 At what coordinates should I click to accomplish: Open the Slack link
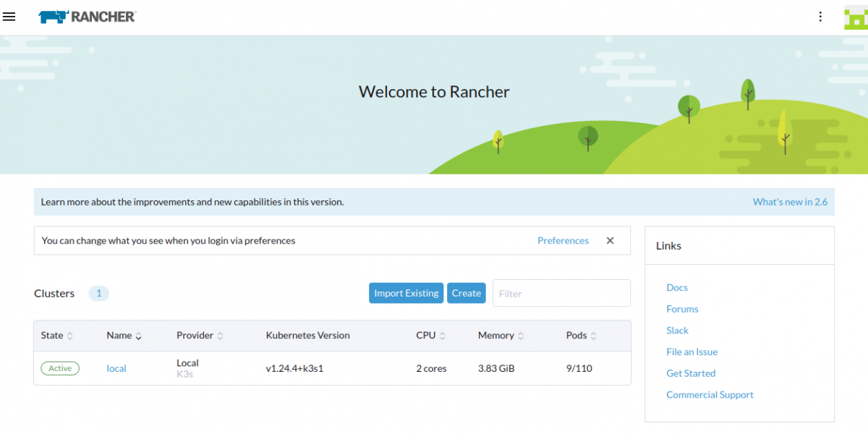[677, 330]
